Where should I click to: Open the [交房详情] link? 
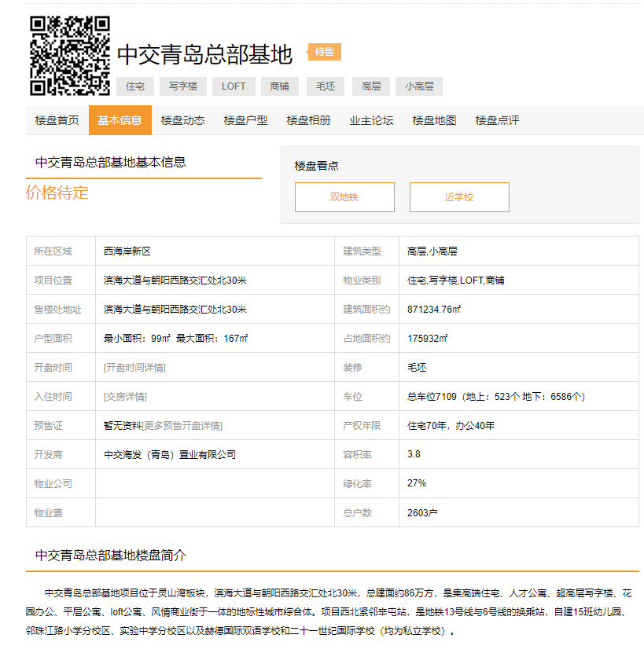pos(125,397)
